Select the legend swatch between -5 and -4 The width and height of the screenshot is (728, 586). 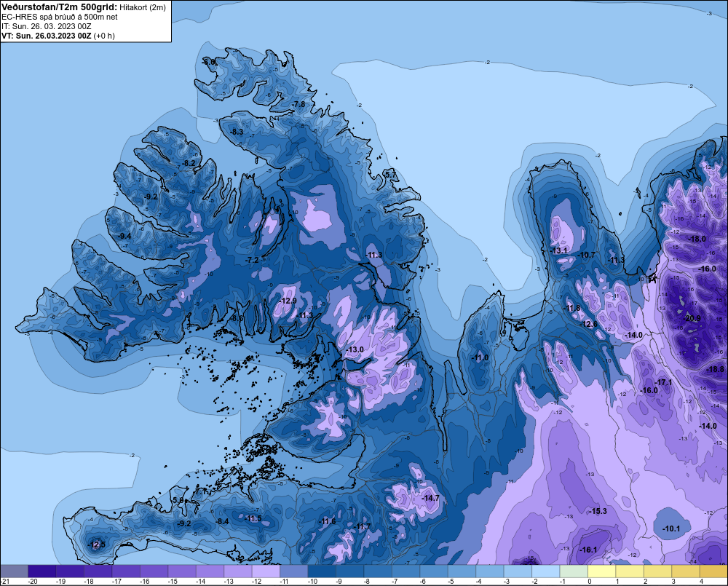[x=462, y=571]
